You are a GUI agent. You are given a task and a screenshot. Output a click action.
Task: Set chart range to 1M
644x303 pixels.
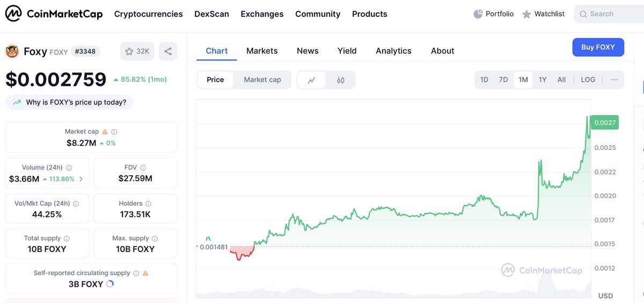pyautogui.click(x=523, y=80)
